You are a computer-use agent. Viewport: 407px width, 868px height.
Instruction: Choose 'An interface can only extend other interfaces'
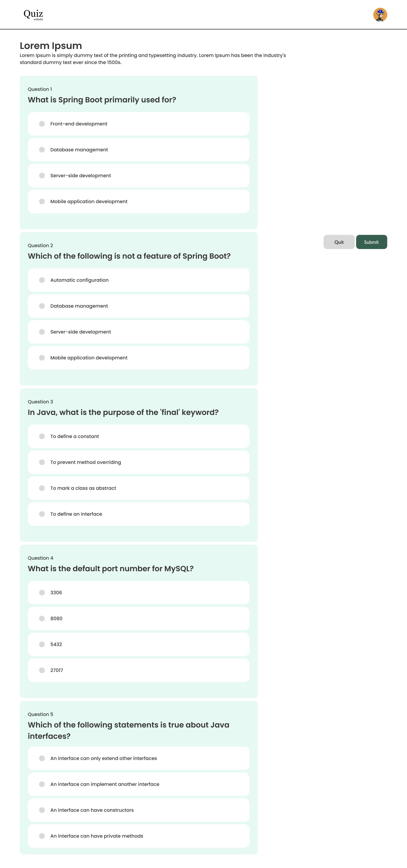42,758
